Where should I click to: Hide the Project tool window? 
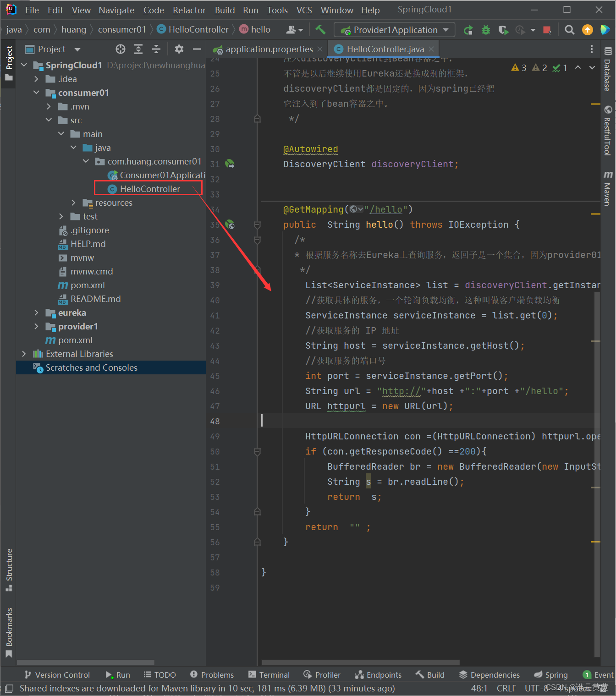coord(197,49)
